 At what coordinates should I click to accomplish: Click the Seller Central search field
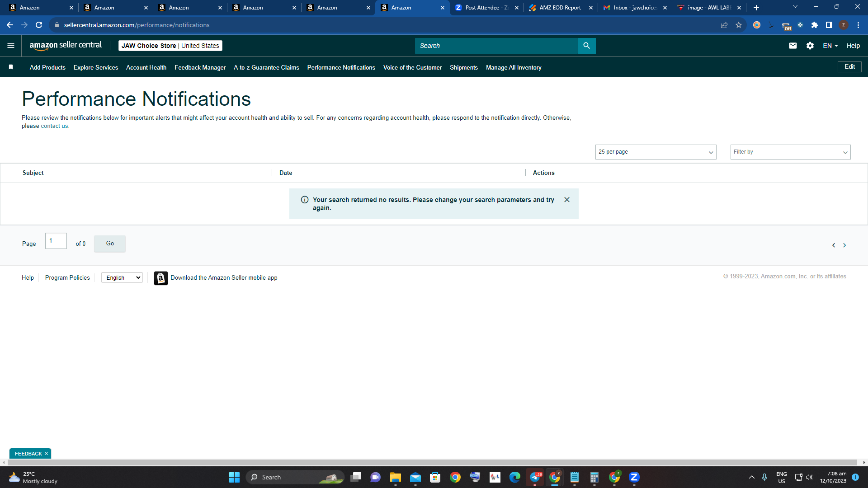click(496, 46)
